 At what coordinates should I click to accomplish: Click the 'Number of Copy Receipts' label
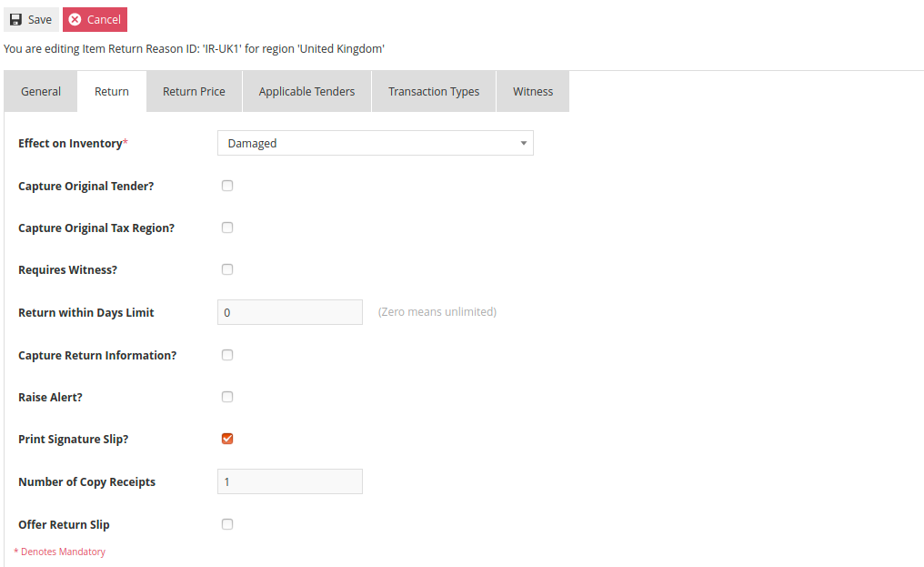pyautogui.click(x=86, y=482)
